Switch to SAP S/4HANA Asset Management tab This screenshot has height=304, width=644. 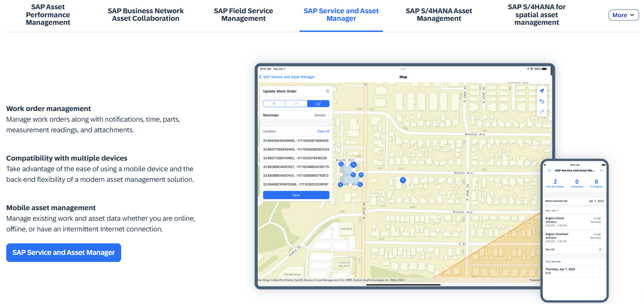tap(439, 15)
